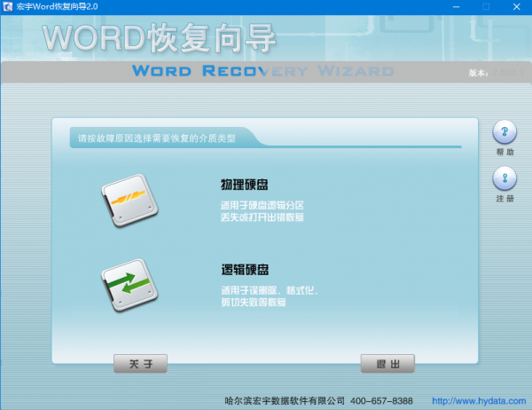Click the 关于 (About) button

click(x=140, y=364)
